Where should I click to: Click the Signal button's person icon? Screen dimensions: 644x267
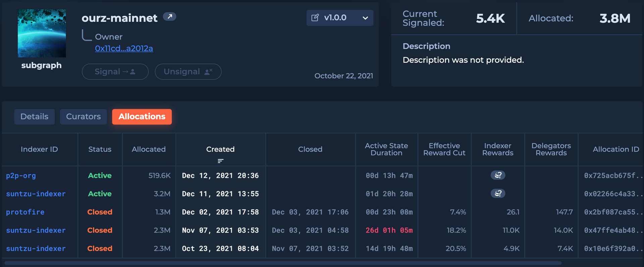[133, 71]
